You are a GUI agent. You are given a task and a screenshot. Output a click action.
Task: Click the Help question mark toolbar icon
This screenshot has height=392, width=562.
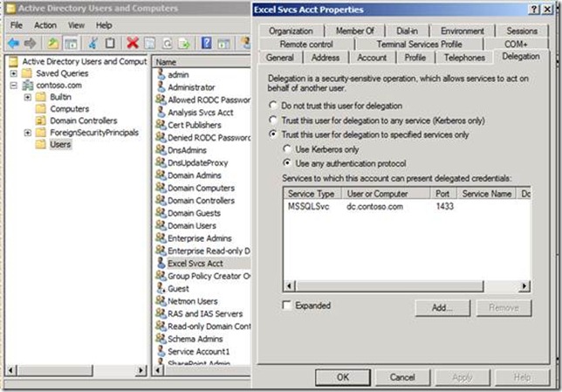[207, 42]
